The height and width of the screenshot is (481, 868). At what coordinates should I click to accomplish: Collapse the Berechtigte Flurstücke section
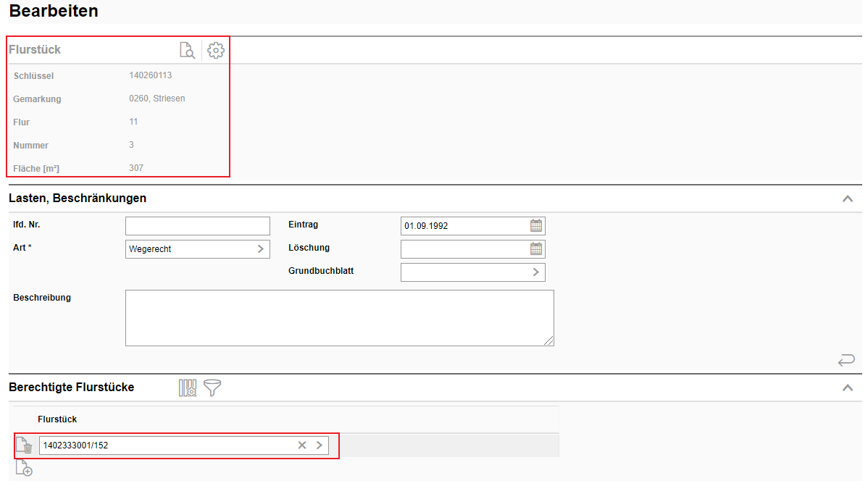pyautogui.click(x=847, y=388)
